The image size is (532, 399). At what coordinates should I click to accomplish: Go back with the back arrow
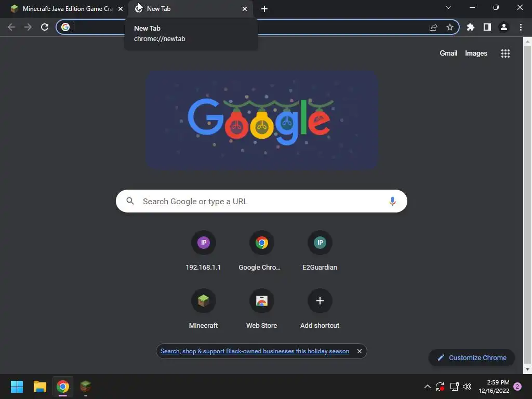tap(11, 27)
